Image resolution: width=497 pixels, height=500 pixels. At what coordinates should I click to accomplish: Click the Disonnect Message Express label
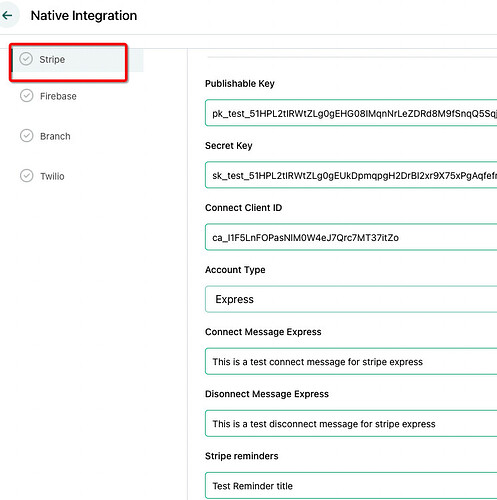[267, 394]
